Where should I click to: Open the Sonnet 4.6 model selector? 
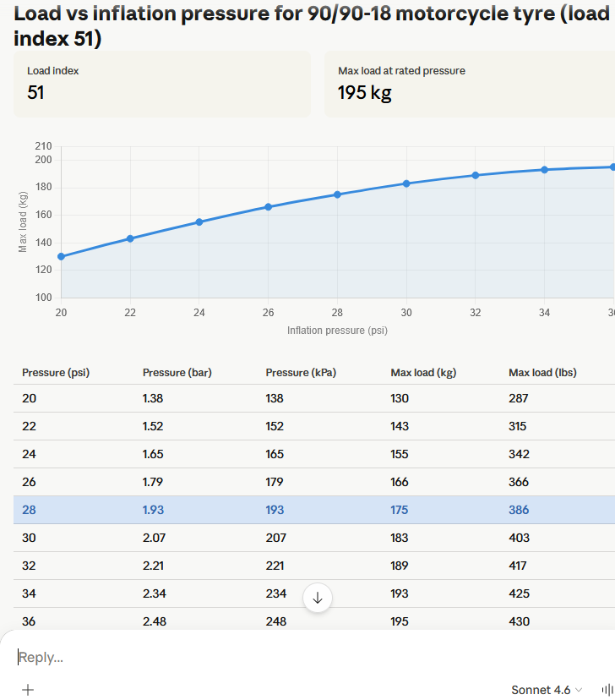(x=546, y=690)
